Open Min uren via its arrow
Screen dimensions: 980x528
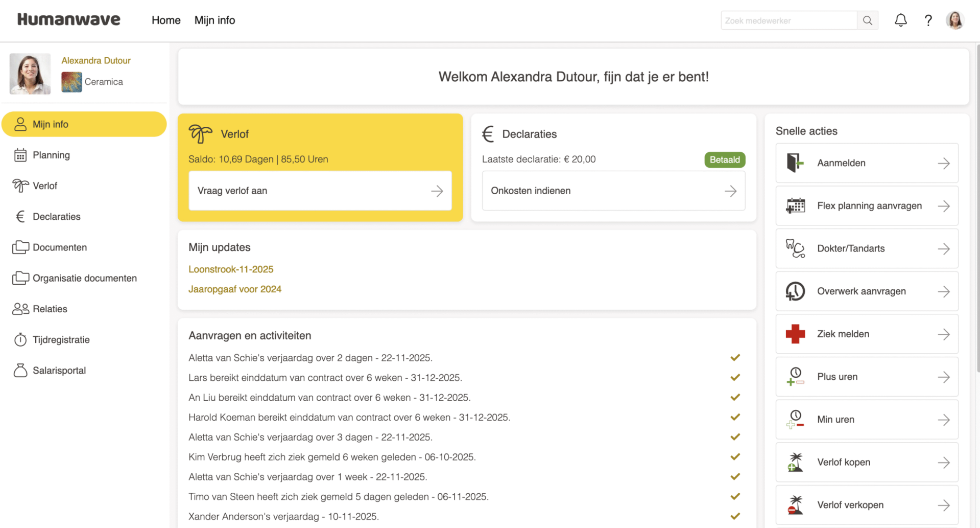click(x=943, y=420)
